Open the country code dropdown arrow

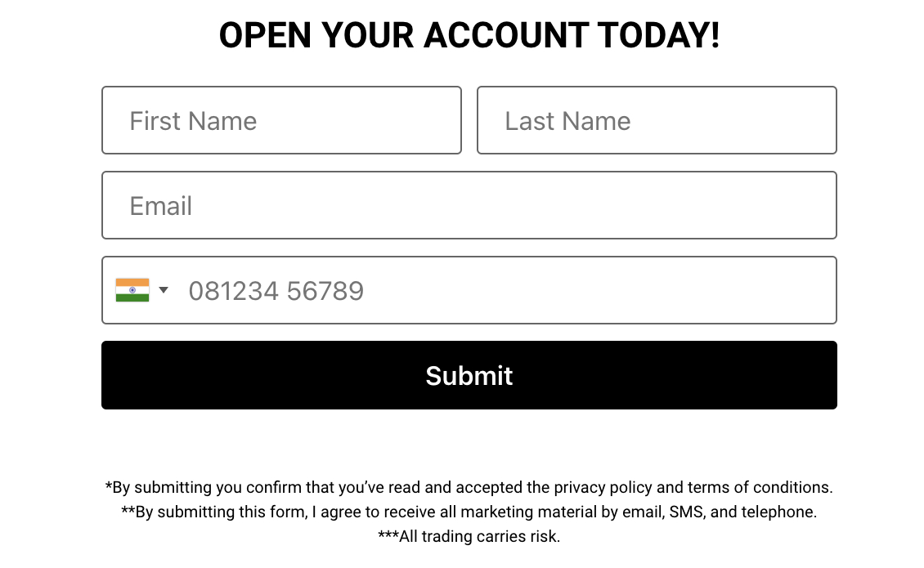(x=164, y=290)
